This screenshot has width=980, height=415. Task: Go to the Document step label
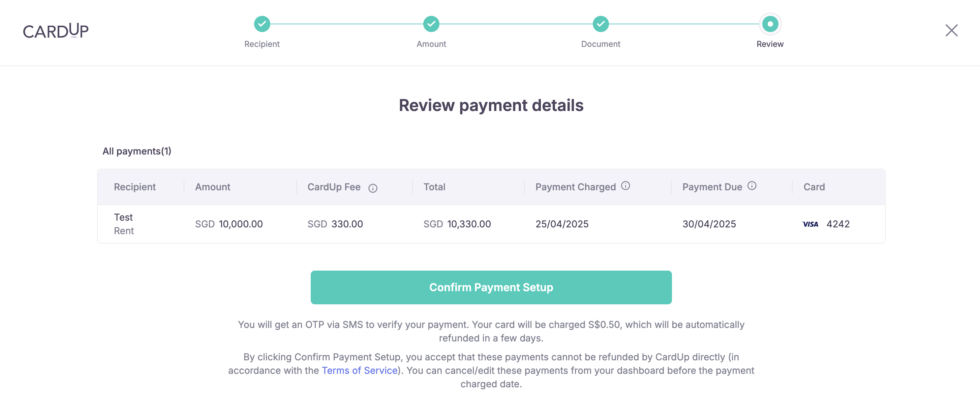pos(601,44)
